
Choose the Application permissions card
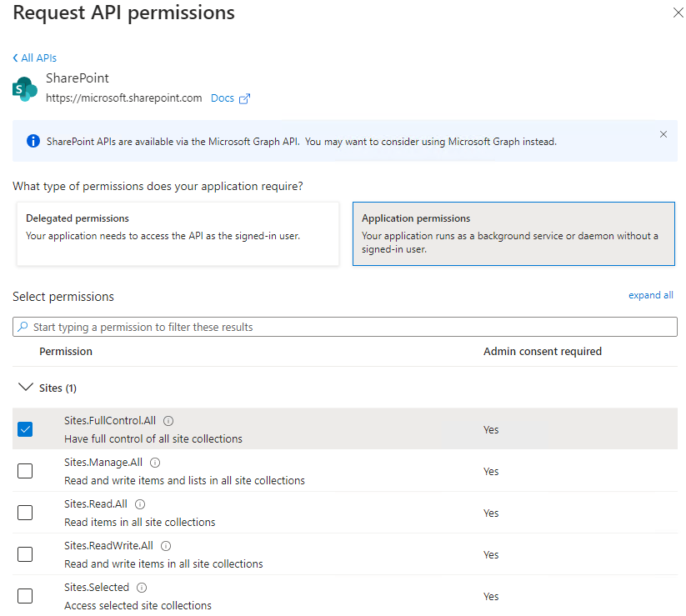[x=513, y=233]
